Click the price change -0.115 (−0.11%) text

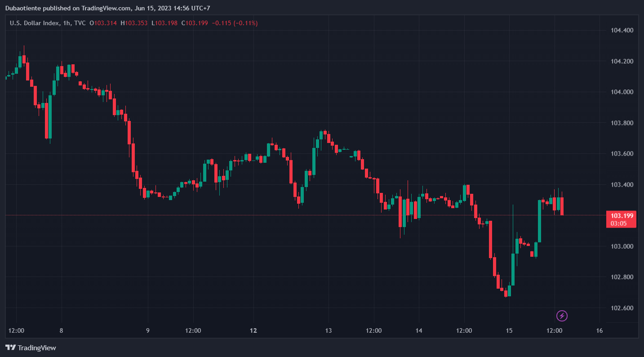pos(235,23)
